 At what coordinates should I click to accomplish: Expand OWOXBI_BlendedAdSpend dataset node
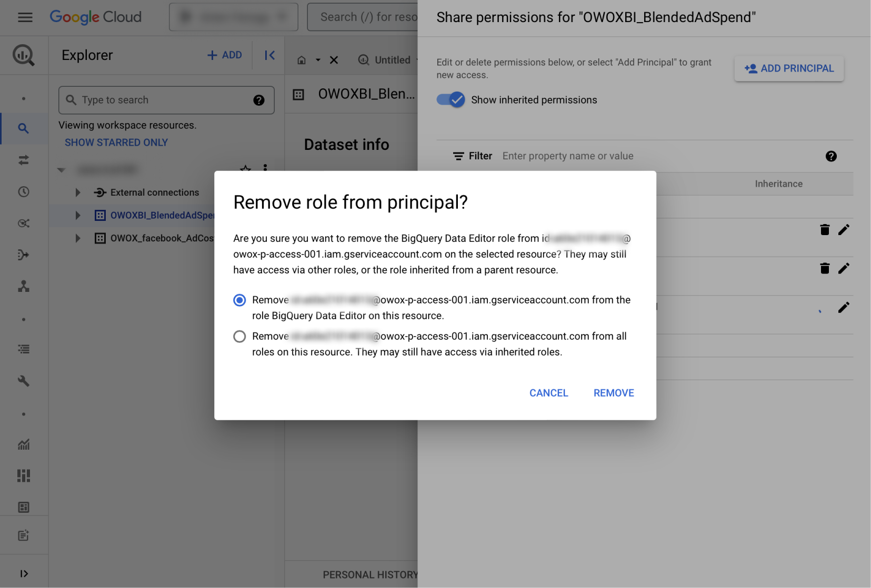pos(78,215)
